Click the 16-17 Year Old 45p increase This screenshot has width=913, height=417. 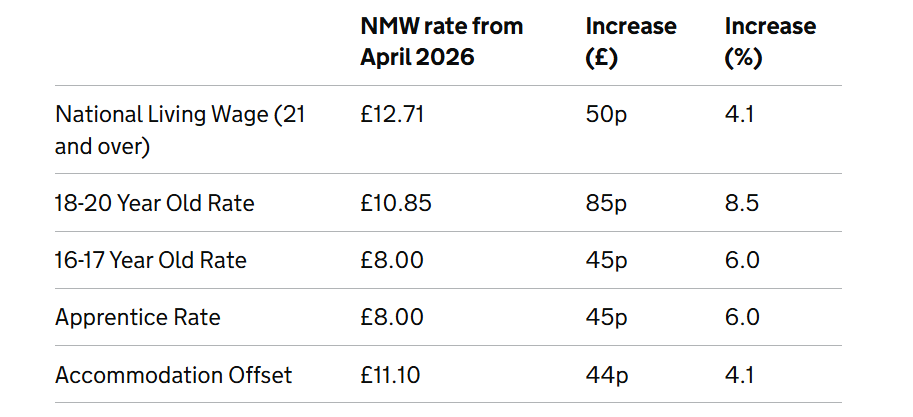[x=606, y=260]
